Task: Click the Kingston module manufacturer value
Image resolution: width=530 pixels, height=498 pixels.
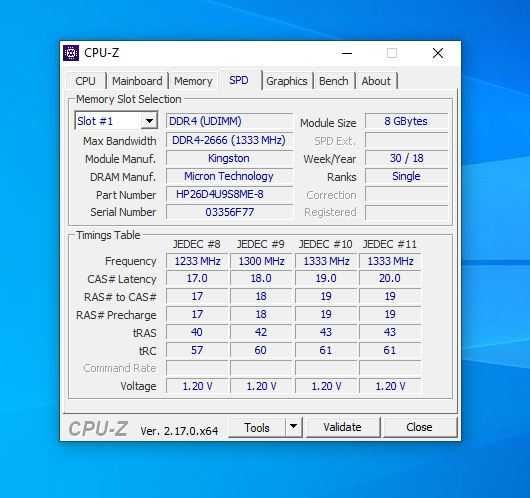Action: pos(229,158)
